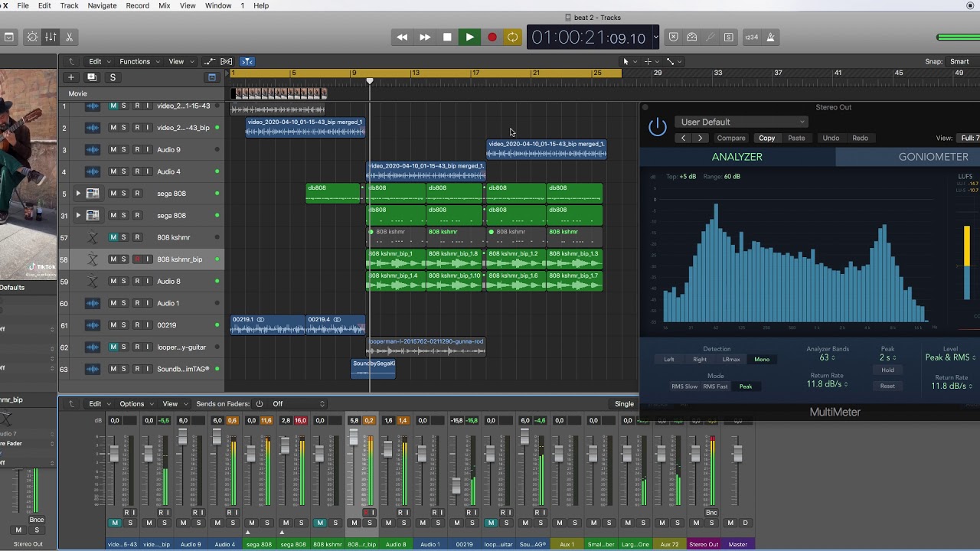Viewport: 980px width, 551px height.
Task: Click the red Record button
Action: (492, 37)
